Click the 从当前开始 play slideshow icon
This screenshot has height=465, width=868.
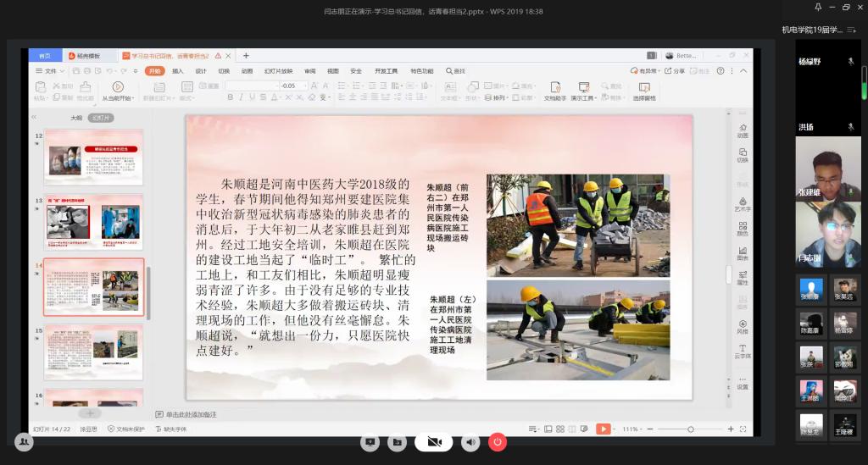coord(117,86)
